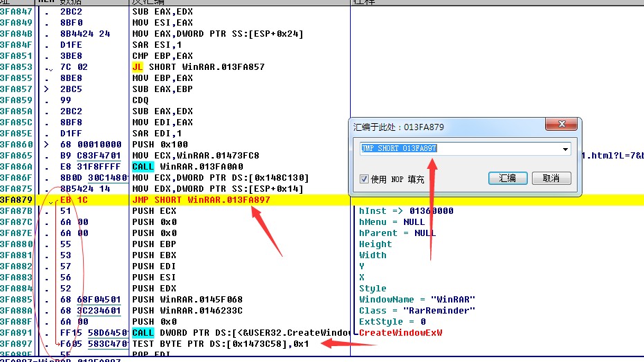
Task: Select hex bytes EB 1C
Action: pos(74,200)
